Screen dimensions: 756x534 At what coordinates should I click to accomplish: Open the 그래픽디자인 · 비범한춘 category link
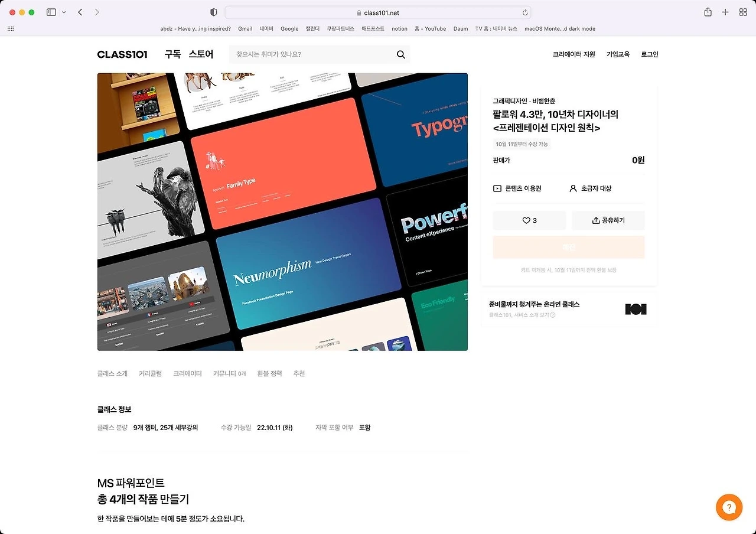[524, 101]
